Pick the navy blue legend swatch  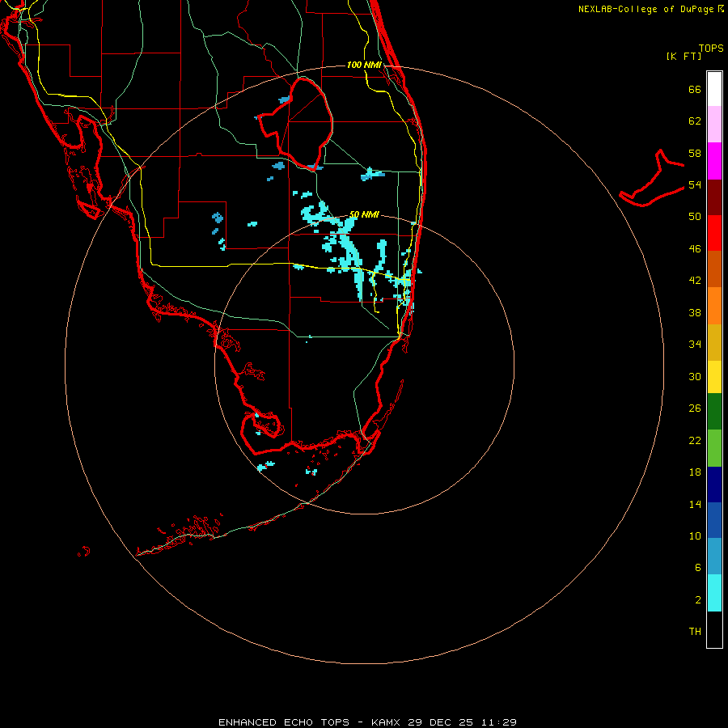click(714, 485)
